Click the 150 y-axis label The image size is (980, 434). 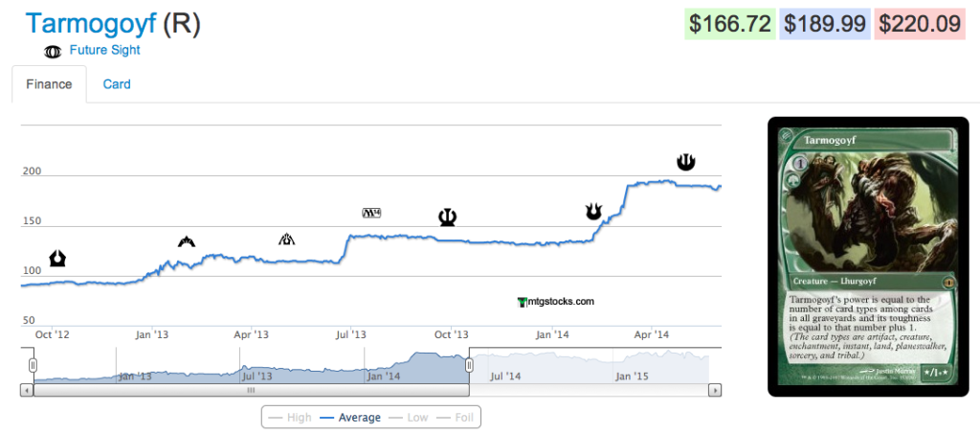(32, 220)
